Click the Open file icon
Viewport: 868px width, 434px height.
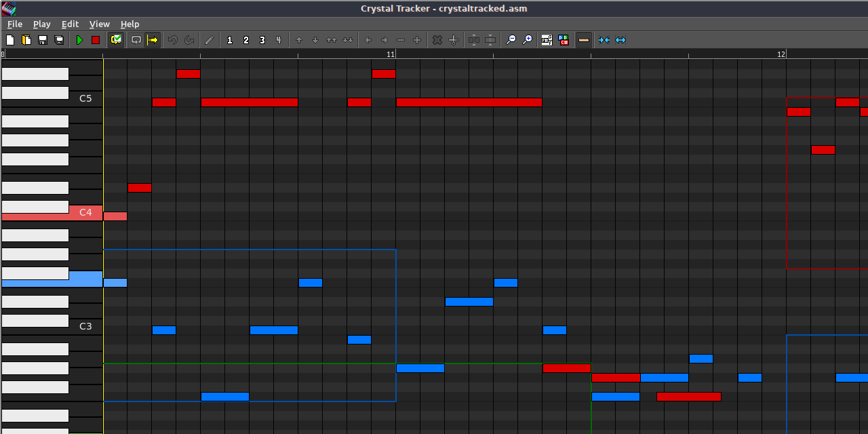click(x=26, y=40)
